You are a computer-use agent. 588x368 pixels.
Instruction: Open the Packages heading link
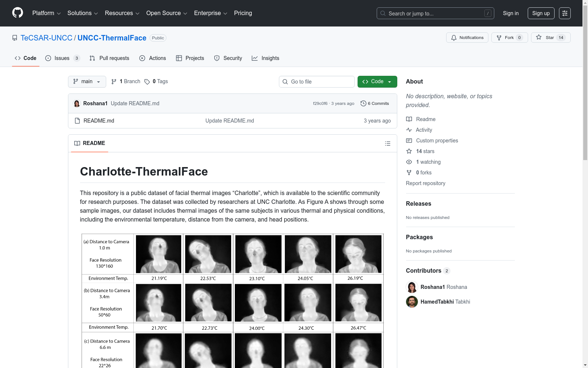(x=419, y=237)
